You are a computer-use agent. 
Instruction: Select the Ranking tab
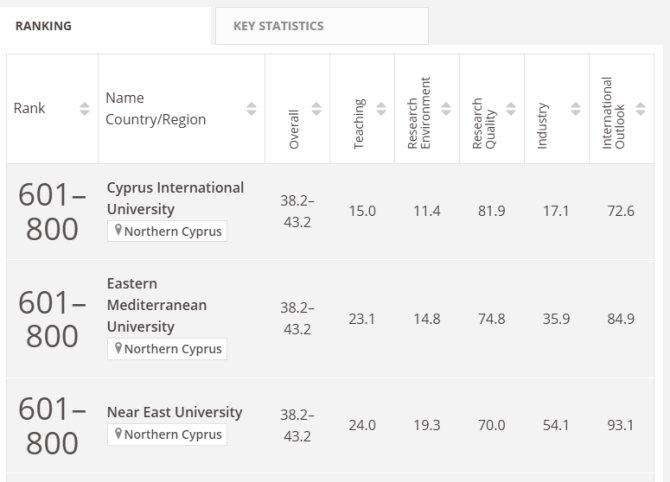pos(43,26)
